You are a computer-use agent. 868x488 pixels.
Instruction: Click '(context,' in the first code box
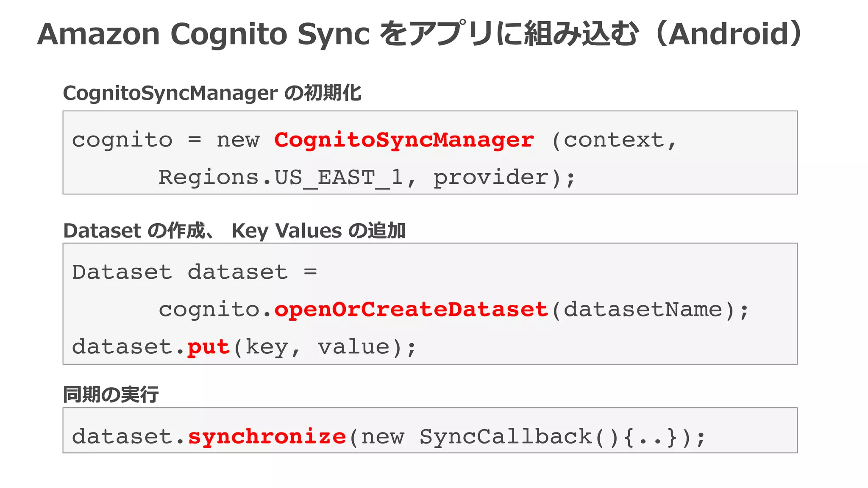[x=614, y=140]
